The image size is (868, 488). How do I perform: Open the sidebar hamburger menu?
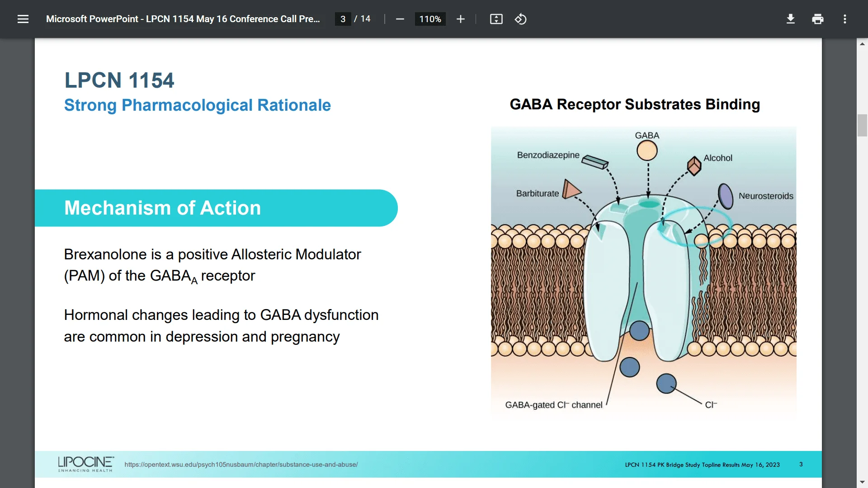tap(23, 19)
